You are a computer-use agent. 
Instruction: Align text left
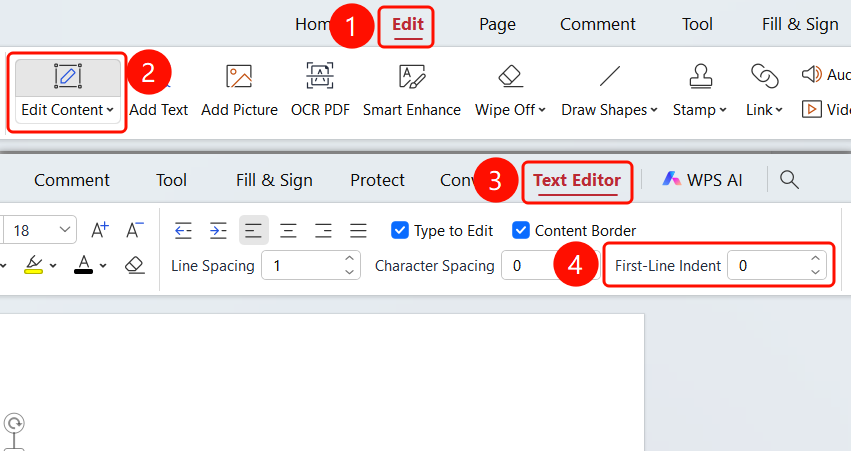click(253, 231)
